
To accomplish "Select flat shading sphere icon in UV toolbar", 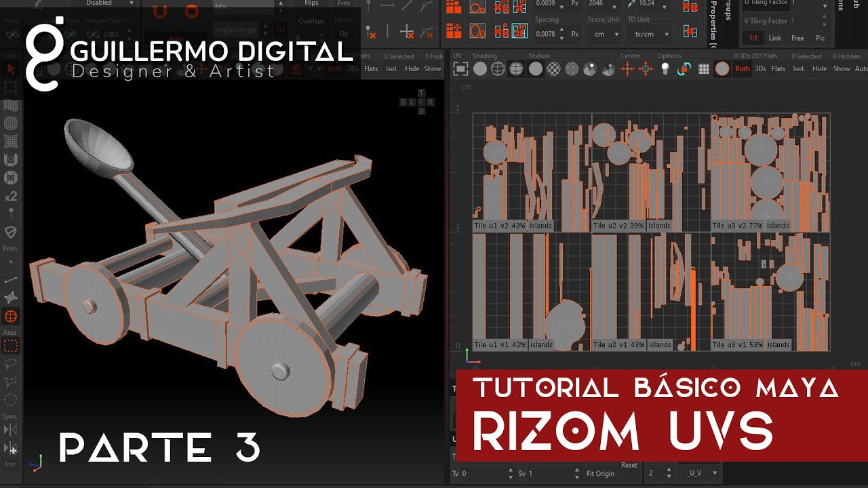I will point(480,68).
